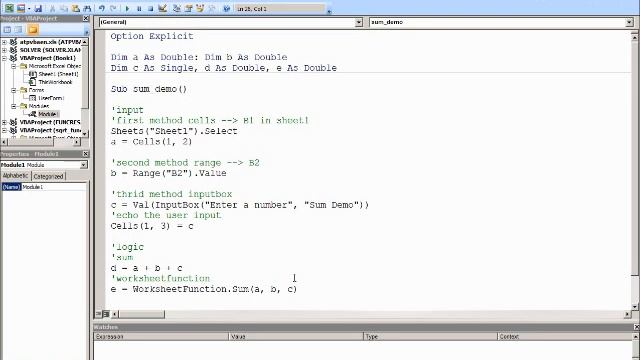640x360 pixels.
Task: Click the Break pause icon
Action: click(139, 8)
